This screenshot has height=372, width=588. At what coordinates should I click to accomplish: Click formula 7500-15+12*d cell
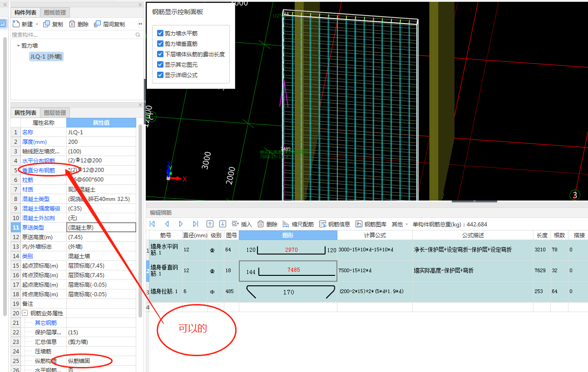pyautogui.click(x=375, y=271)
